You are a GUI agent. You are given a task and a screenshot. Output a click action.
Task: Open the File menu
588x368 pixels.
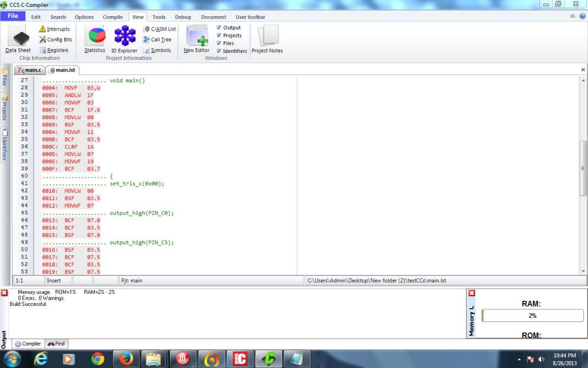[13, 16]
